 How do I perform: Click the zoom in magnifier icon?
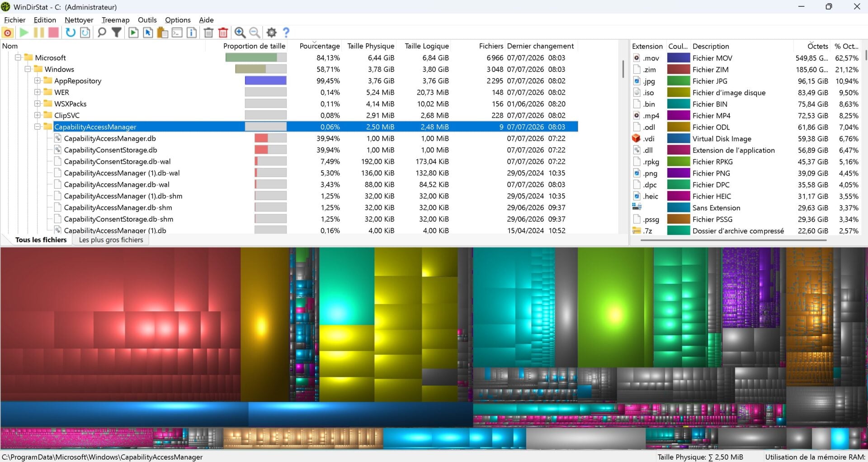(x=240, y=33)
